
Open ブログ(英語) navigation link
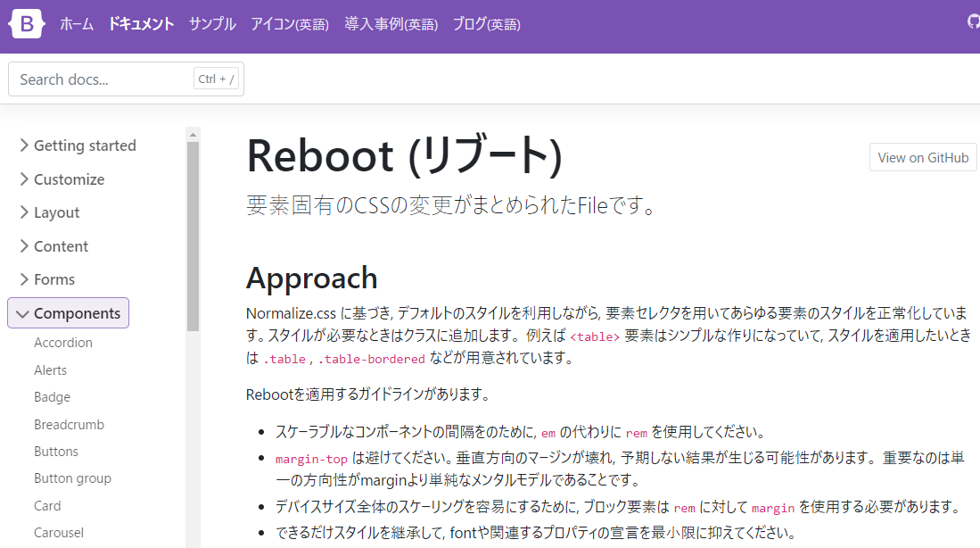(486, 24)
